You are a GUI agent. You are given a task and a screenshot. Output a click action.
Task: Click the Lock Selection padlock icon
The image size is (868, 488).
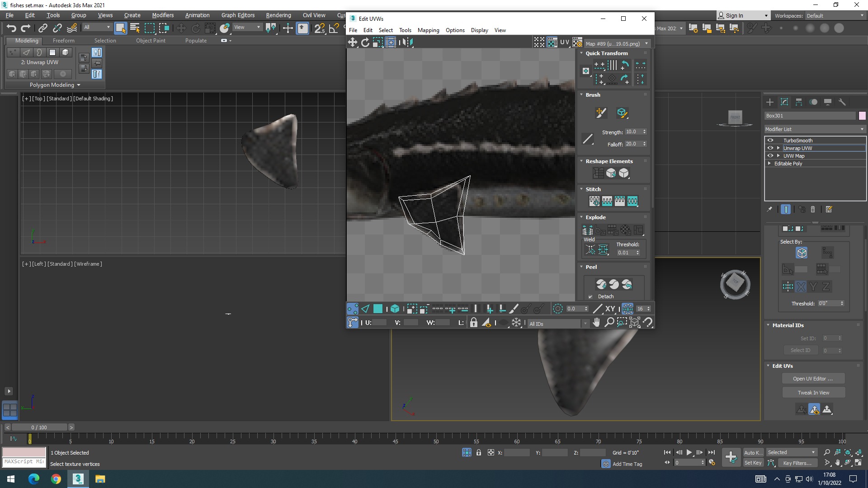474,323
